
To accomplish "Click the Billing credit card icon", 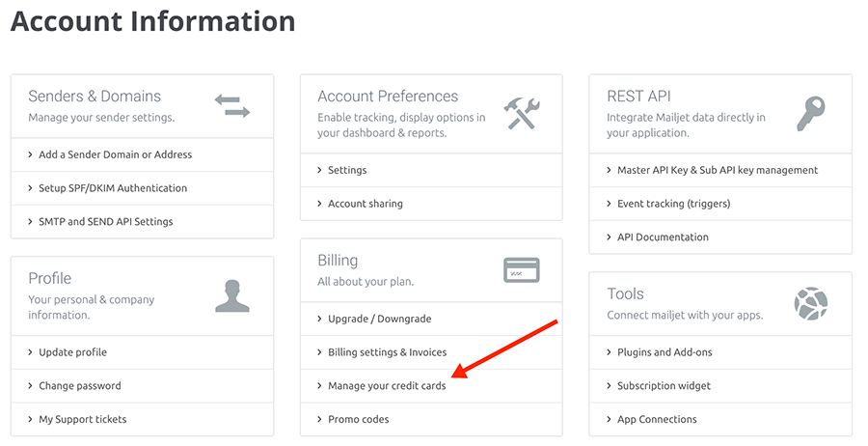I will point(522,270).
